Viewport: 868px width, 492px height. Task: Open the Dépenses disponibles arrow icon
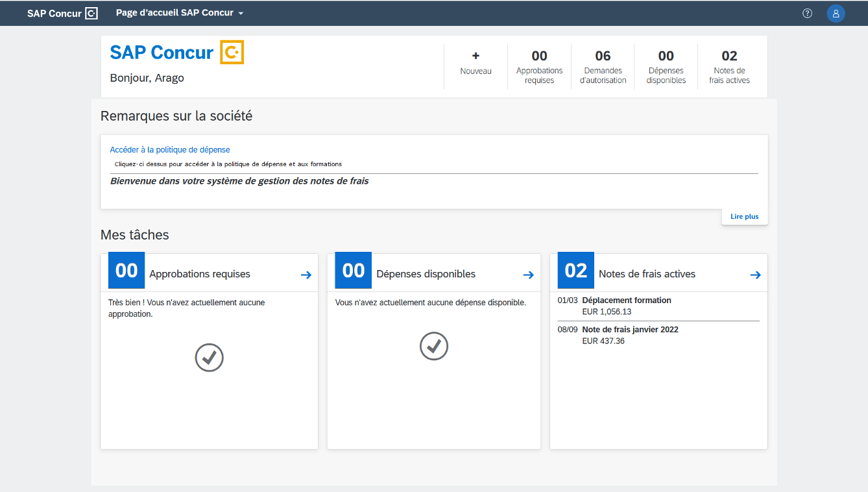point(528,275)
